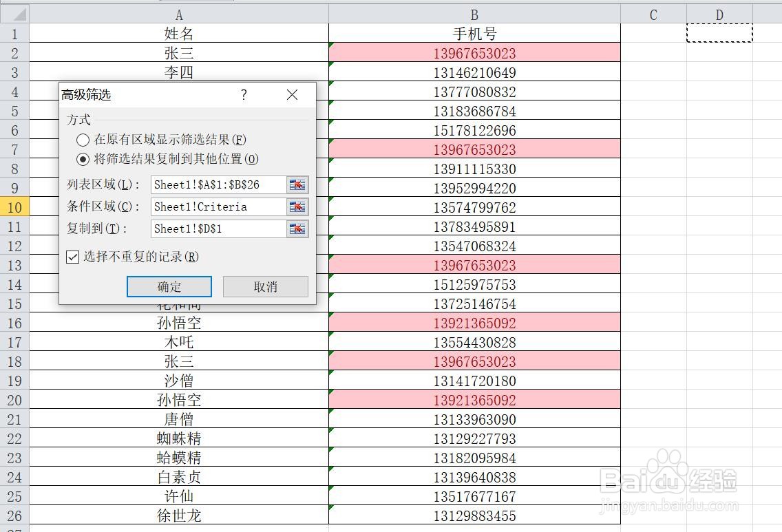Click the highlighted 13967653023 cell in row 18

pyautogui.click(x=474, y=361)
